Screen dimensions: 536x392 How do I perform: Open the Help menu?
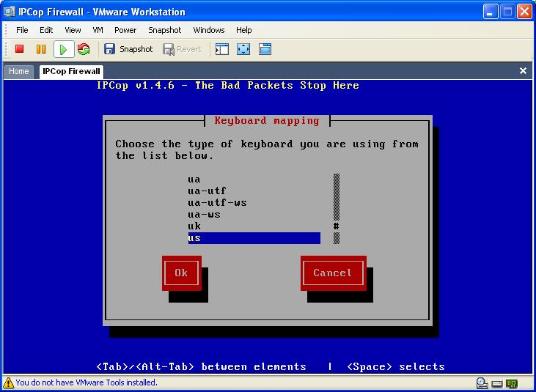[243, 30]
